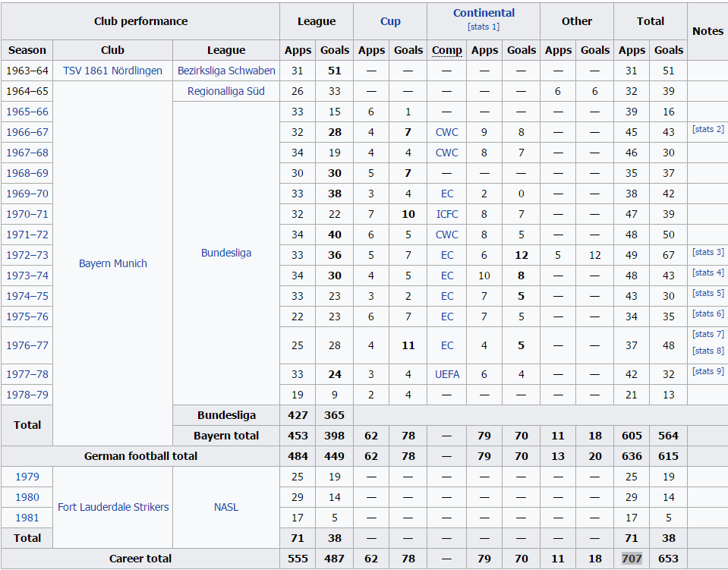Select career total goals 653
Screen dimensions: 728x570
click(x=669, y=559)
